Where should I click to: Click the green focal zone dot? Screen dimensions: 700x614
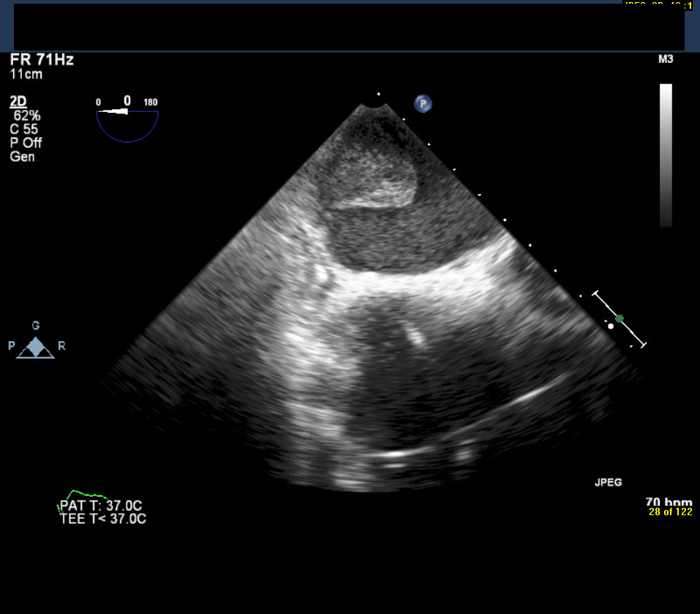(x=620, y=318)
